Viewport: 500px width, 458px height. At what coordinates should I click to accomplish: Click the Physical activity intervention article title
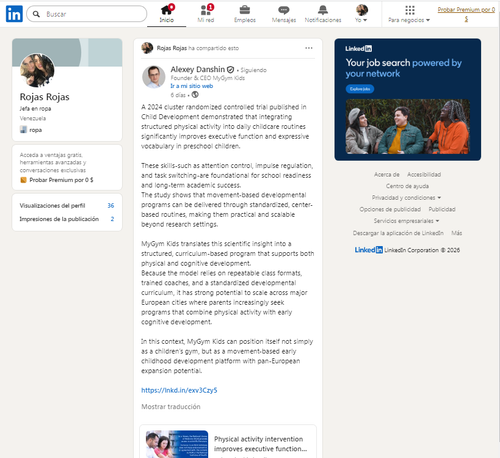point(260,444)
